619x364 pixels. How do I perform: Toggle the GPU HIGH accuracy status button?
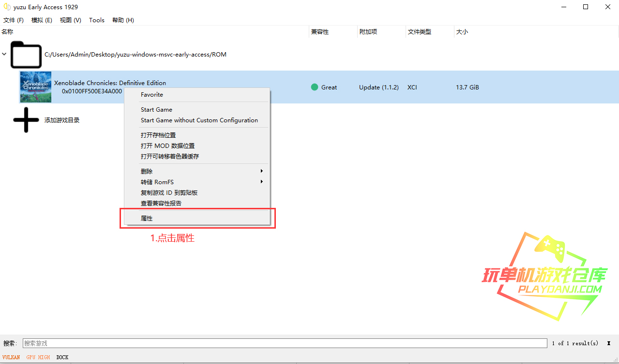(38, 357)
